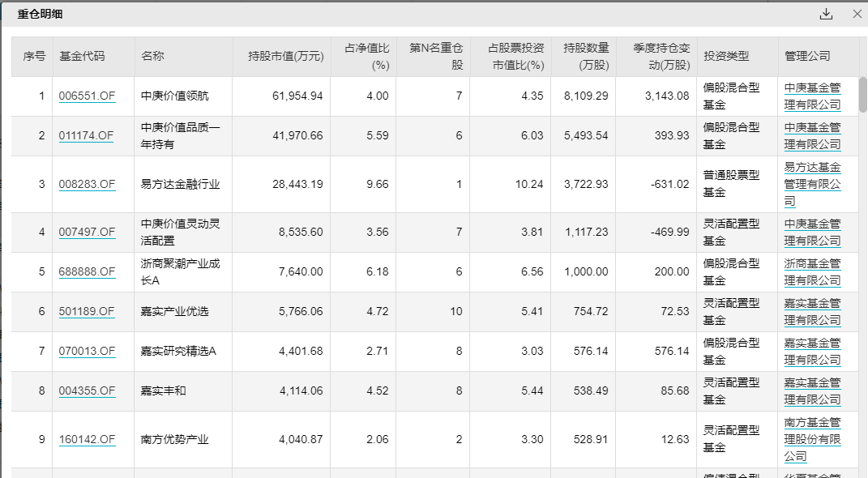Image resolution: width=868 pixels, height=478 pixels.
Task: Sort by 季度持仓变动(万股) column header
Action: 656,57
